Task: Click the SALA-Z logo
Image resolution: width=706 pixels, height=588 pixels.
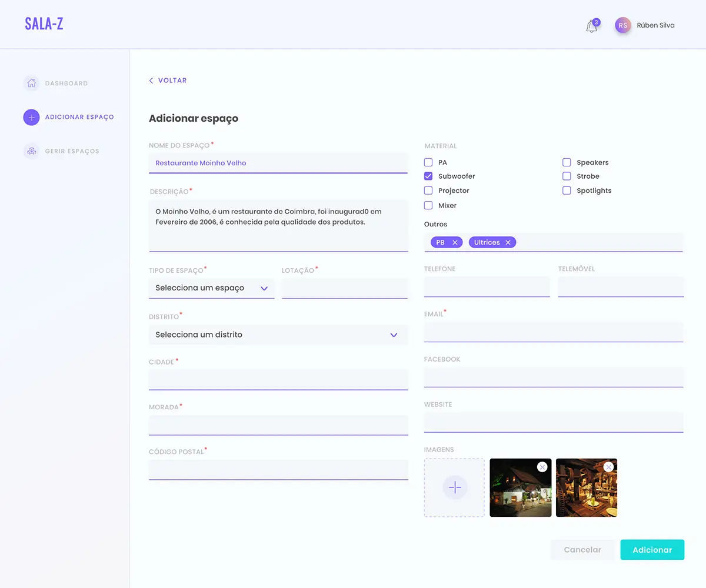Action: point(44,24)
